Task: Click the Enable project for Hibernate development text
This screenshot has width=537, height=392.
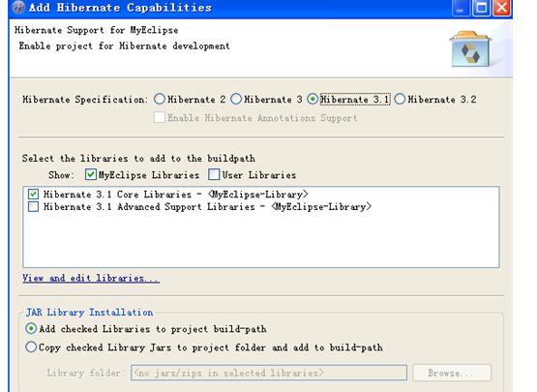Action: coord(124,45)
